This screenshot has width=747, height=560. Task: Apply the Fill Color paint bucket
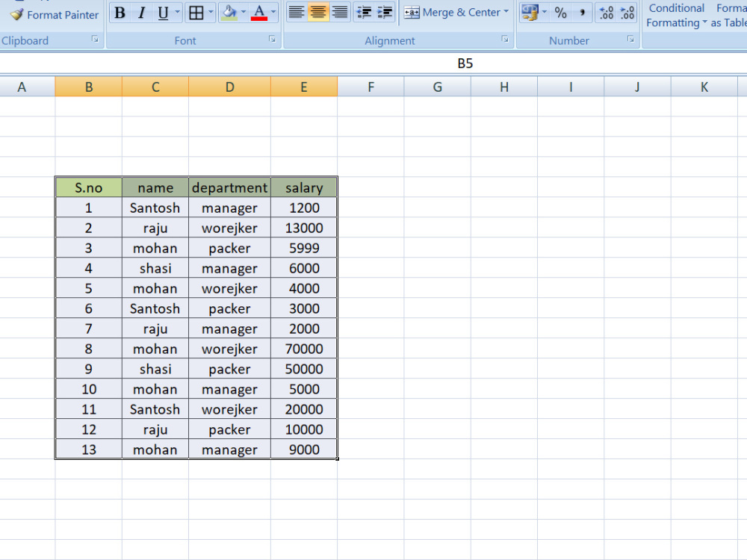click(x=229, y=13)
